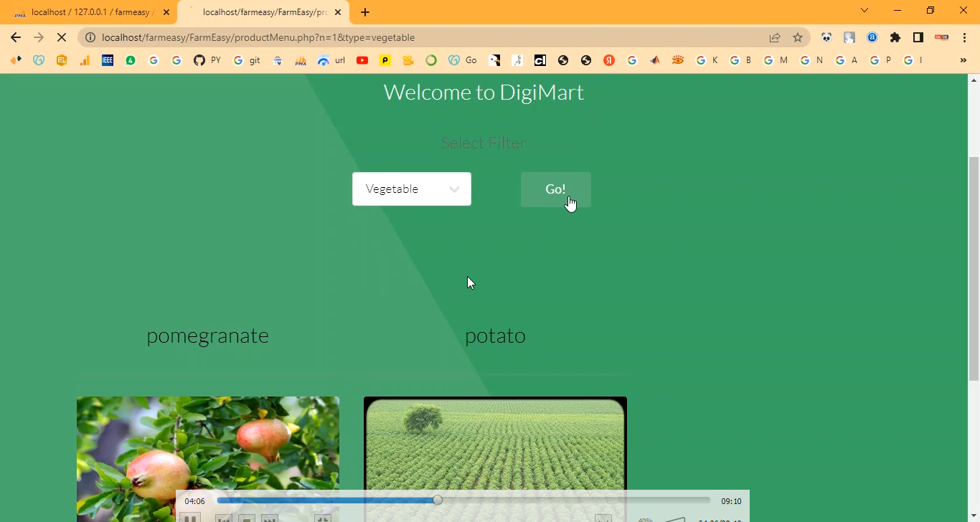The width and height of the screenshot is (980, 522).
Task: Click the video seek bar track
Action: click(x=463, y=500)
